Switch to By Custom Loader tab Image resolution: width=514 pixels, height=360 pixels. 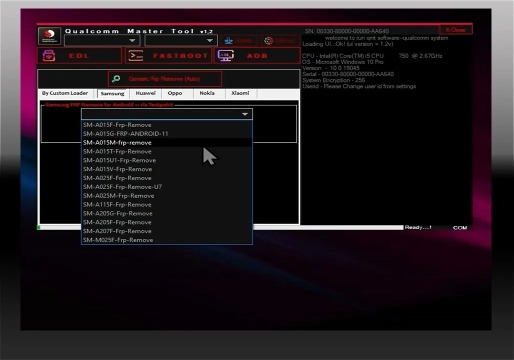pyautogui.click(x=65, y=93)
